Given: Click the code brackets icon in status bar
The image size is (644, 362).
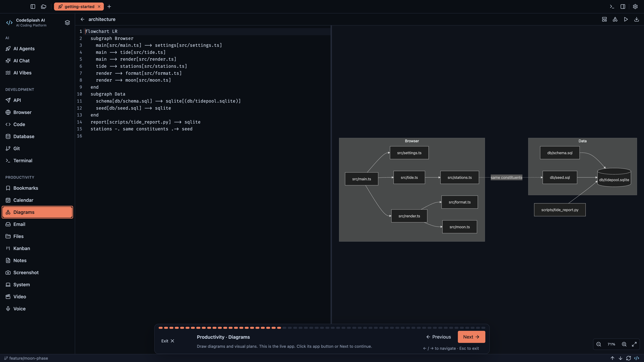Looking at the screenshot, I should pyautogui.click(x=636, y=358).
